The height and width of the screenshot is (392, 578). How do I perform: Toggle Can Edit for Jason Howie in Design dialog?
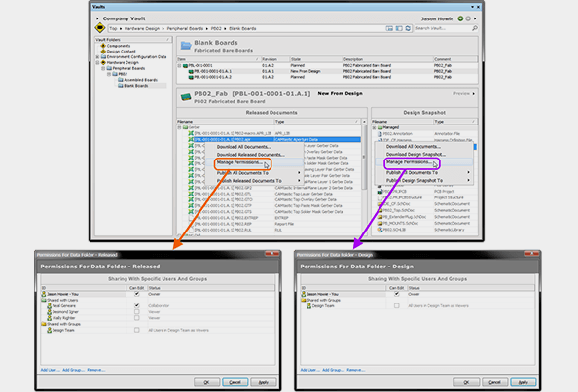397,294
